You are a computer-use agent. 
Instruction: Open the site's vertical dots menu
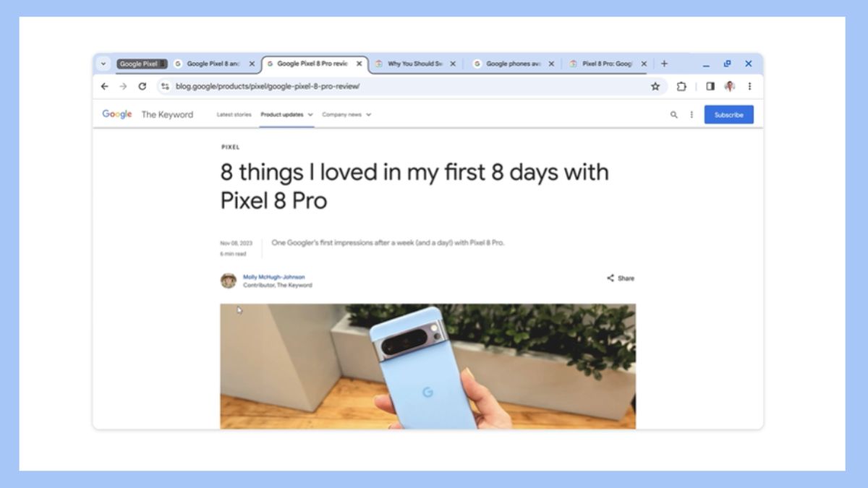[692, 114]
